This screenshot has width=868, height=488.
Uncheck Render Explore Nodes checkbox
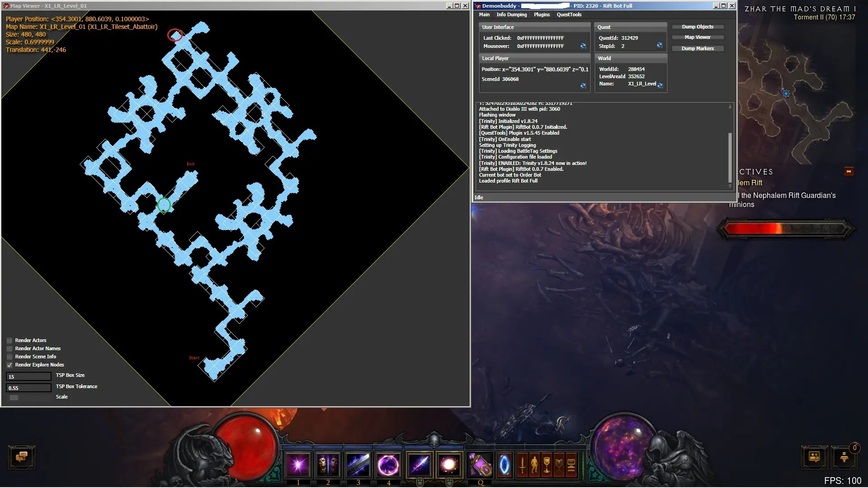point(9,365)
